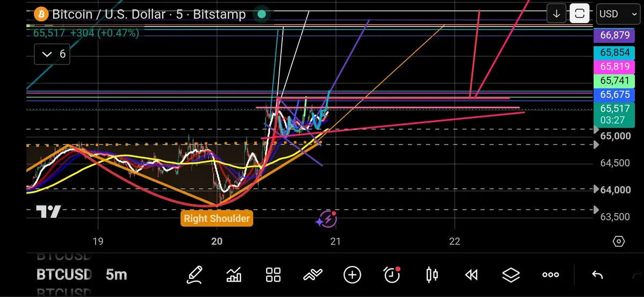This screenshot has width=644, height=297.
Task: Click date 22 on time axis
Action: pos(455,241)
